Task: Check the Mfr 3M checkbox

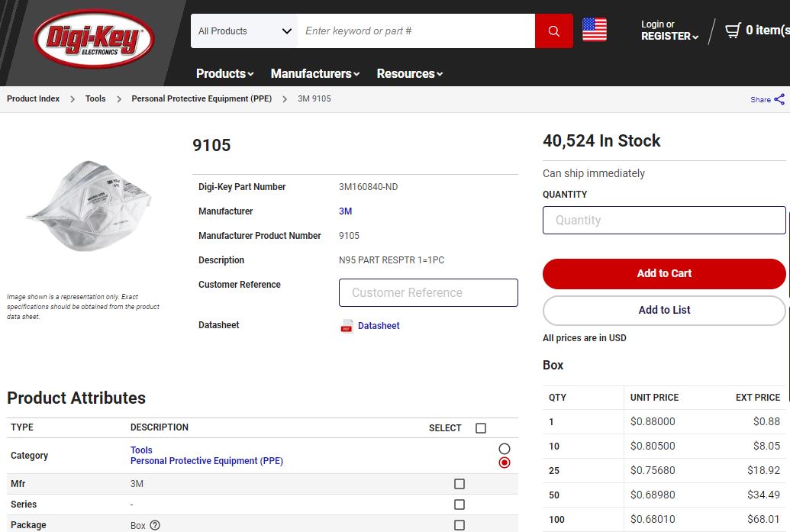Action: click(459, 484)
